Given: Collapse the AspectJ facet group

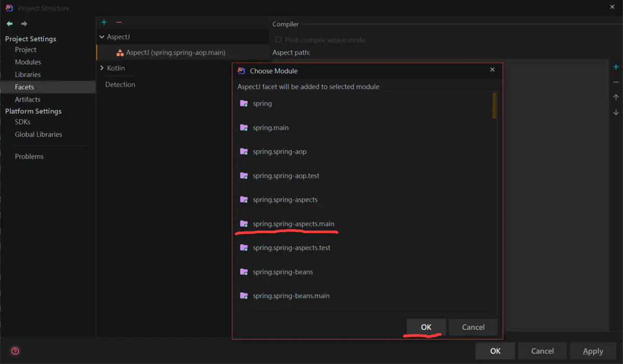Looking at the screenshot, I should 102,37.
